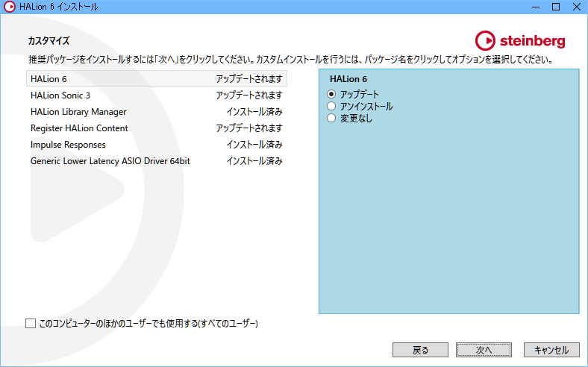Select the HALion Sonic 3 package

[157, 95]
